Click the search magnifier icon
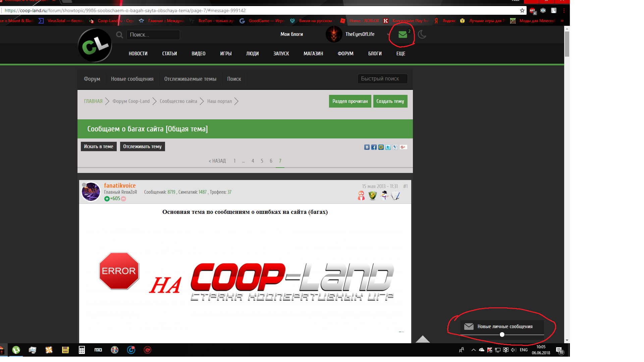Image resolution: width=644 pixels, height=362 pixels. (119, 35)
